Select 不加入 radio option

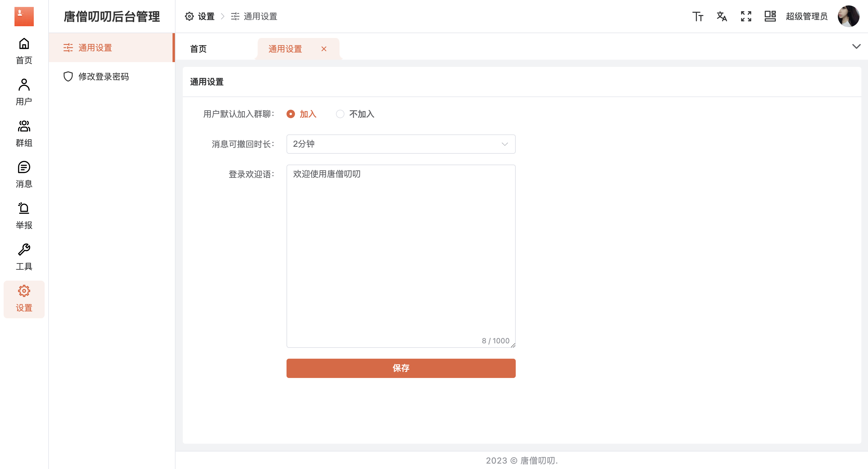(x=355, y=114)
